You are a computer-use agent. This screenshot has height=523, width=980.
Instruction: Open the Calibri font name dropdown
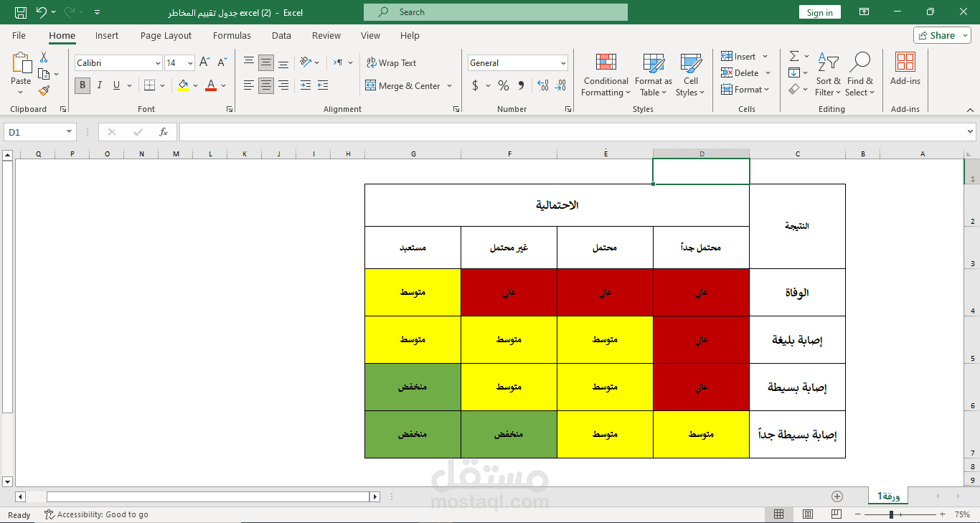point(158,63)
